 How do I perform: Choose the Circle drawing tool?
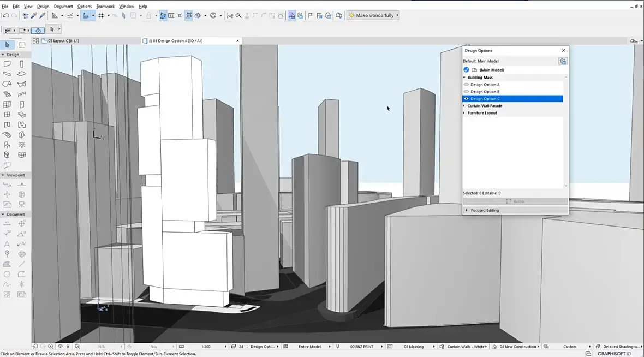click(7, 274)
